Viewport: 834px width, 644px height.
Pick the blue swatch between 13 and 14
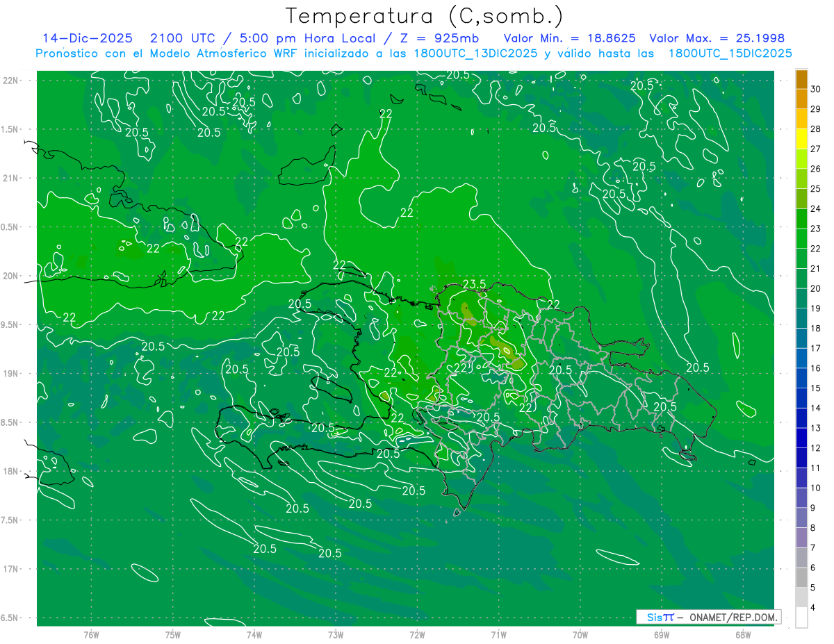801,418
